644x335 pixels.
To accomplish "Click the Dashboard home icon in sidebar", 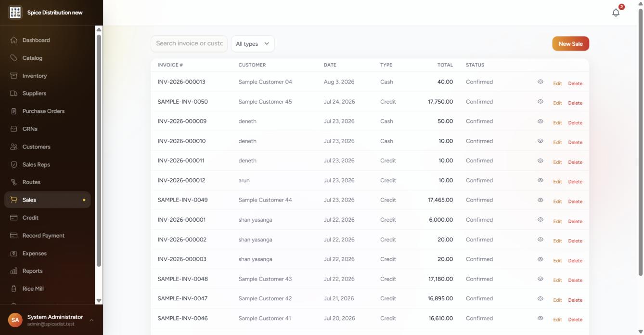I will click(x=13, y=40).
